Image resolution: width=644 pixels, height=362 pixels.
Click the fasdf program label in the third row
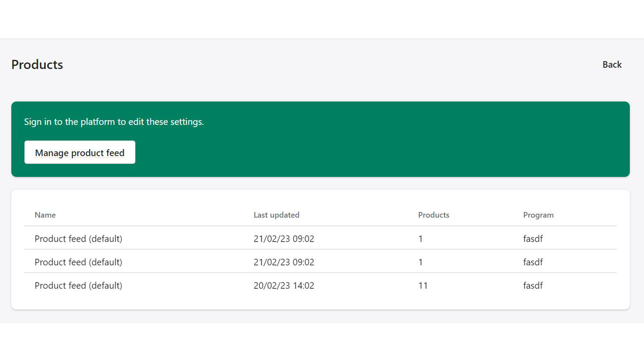click(533, 286)
